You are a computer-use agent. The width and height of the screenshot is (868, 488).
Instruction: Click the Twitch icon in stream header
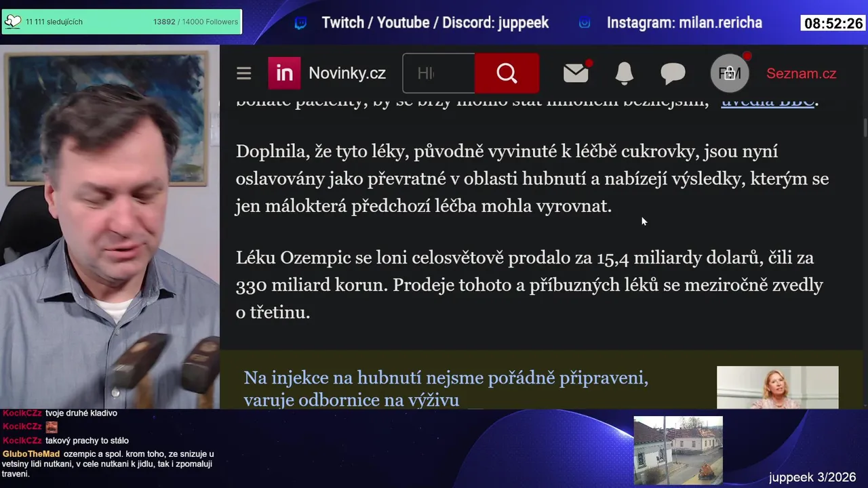tap(300, 23)
